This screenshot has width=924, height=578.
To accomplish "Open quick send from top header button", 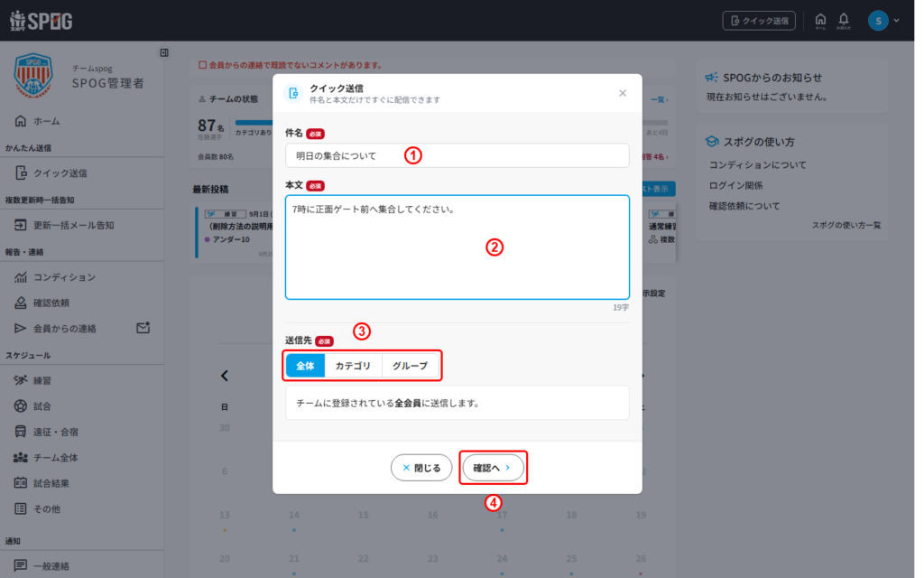I will 758,21.
